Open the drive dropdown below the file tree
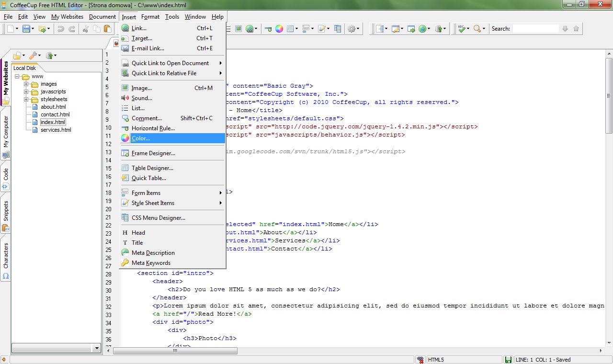 coord(97,348)
